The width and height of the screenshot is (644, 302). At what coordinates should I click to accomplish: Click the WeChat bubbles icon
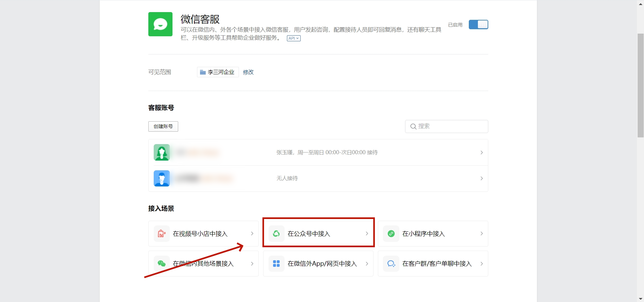[162, 264]
